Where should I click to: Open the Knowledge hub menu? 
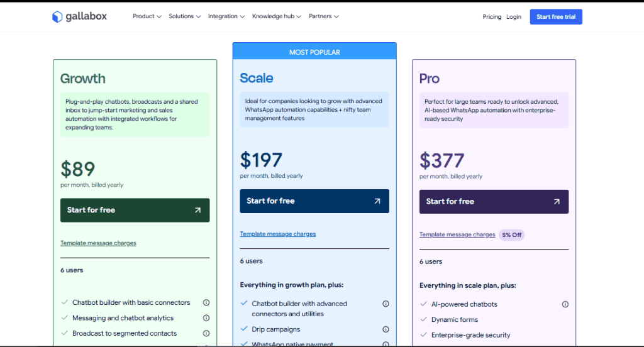pos(276,16)
